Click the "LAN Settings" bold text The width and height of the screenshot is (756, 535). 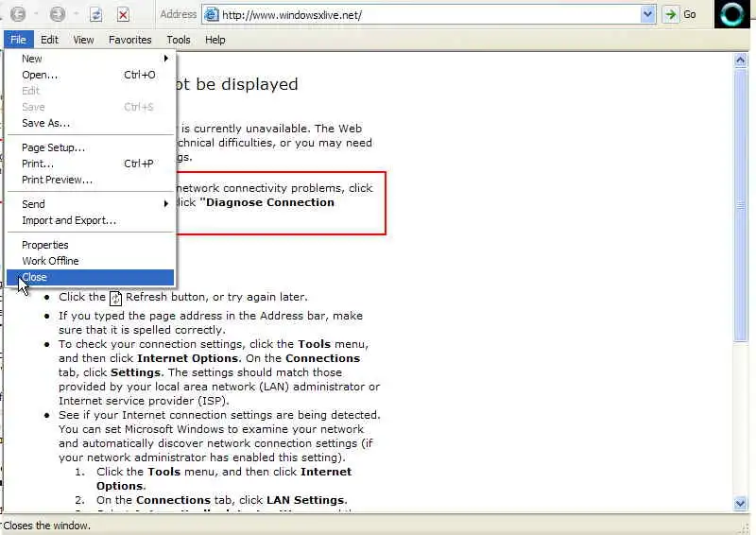(305, 500)
